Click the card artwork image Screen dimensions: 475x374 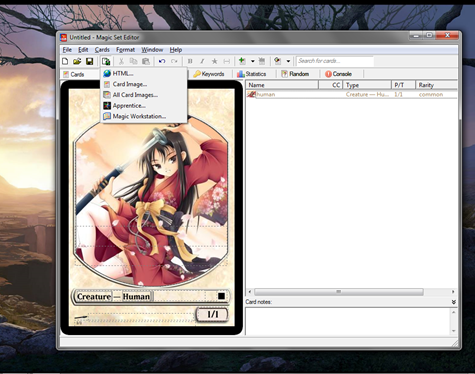pos(152,203)
